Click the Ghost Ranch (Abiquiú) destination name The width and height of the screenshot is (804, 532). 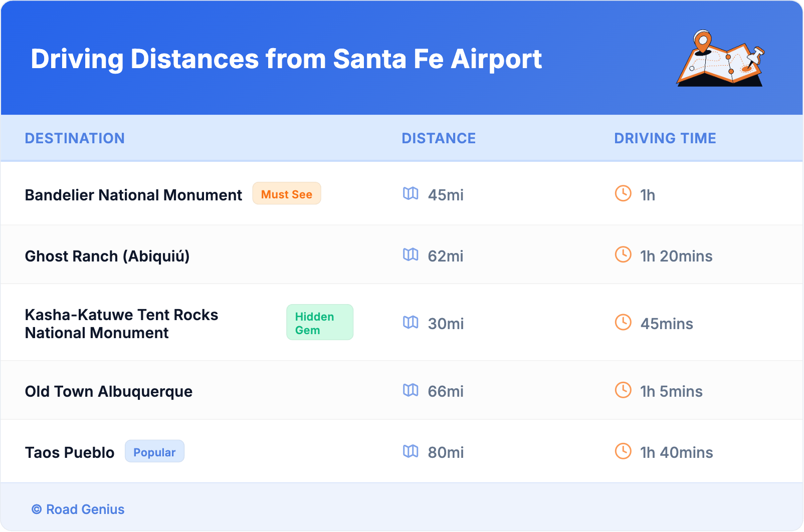click(x=108, y=256)
